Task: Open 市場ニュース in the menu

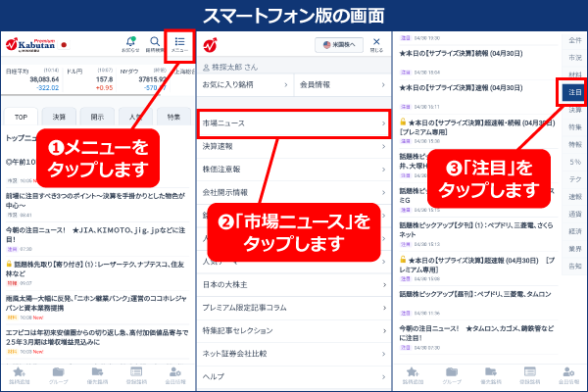Action: 294,123
